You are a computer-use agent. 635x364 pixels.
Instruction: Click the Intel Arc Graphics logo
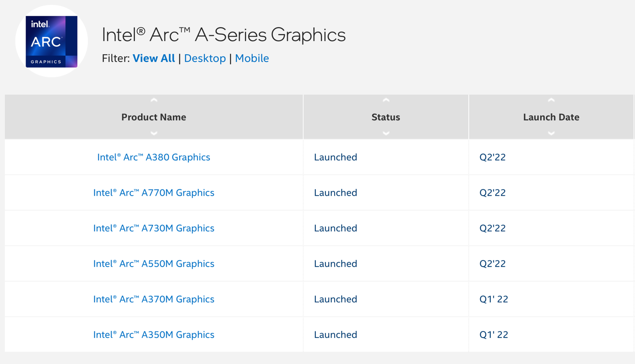52,41
